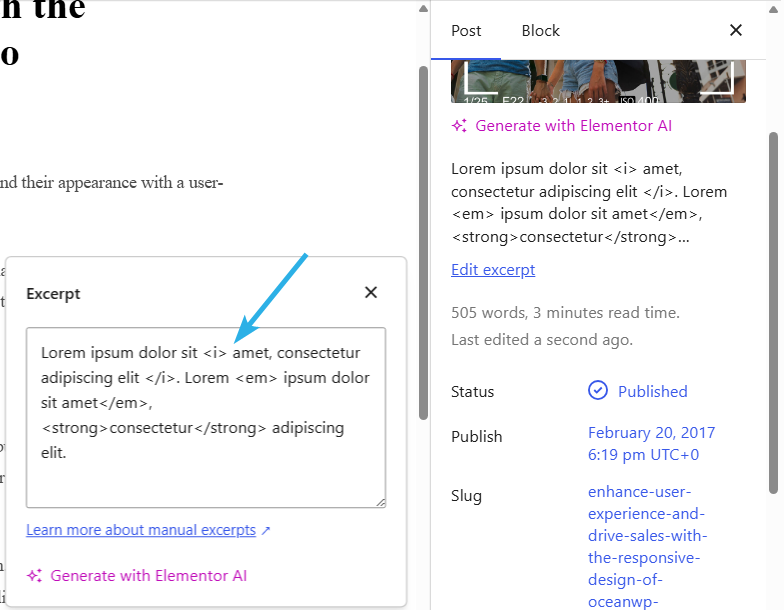Open Learn more about manual excerpts link
The height and width of the screenshot is (610, 784).
click(x=141, y=530)
